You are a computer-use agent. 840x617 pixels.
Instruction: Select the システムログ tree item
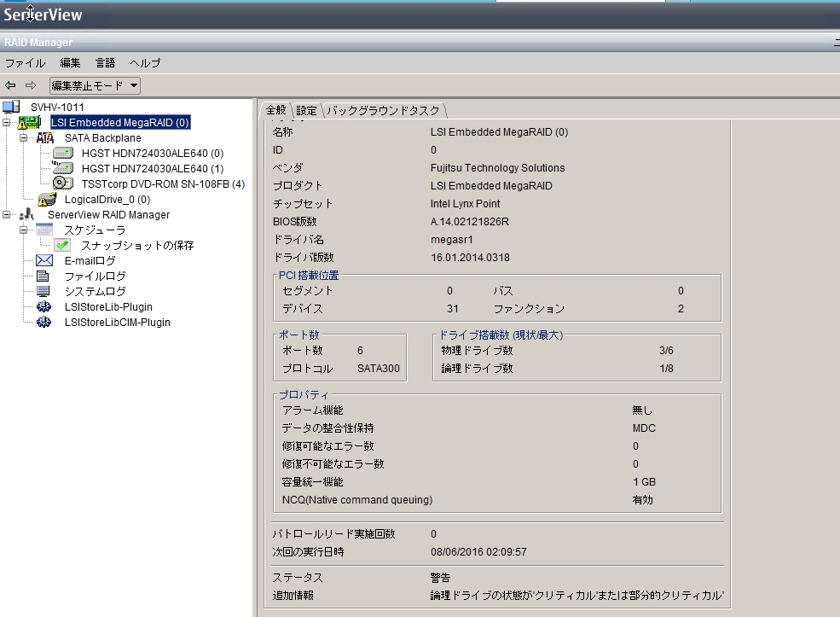pos(95,292)
